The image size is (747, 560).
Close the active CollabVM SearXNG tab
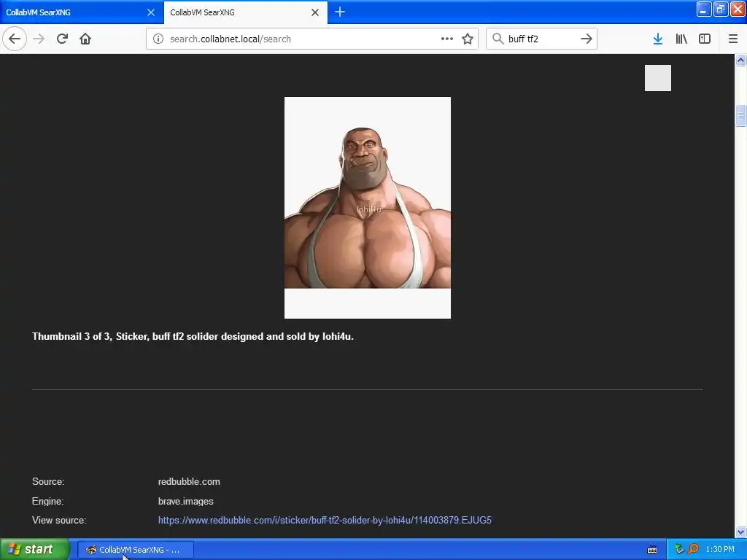tap(315, 12)
